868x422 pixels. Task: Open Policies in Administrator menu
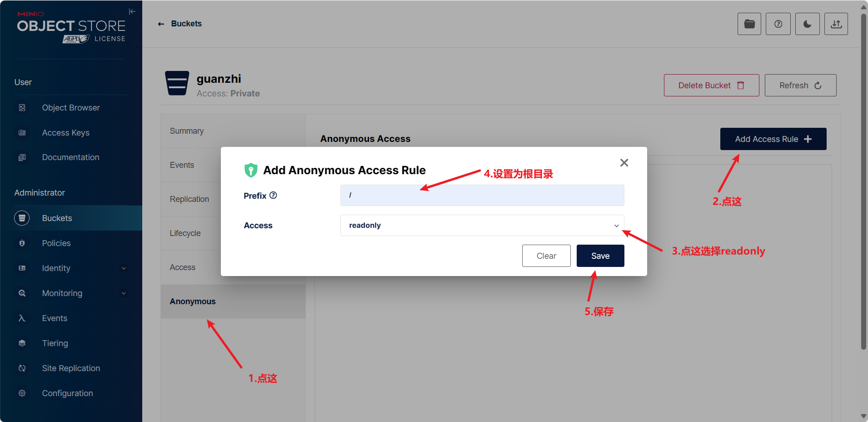click(x=56, y=243)
